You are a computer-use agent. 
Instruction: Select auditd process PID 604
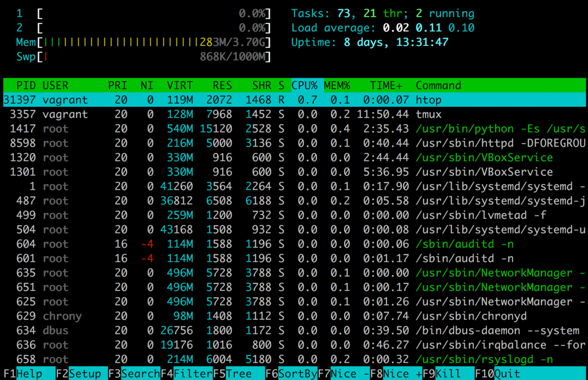tap(295, 244)
